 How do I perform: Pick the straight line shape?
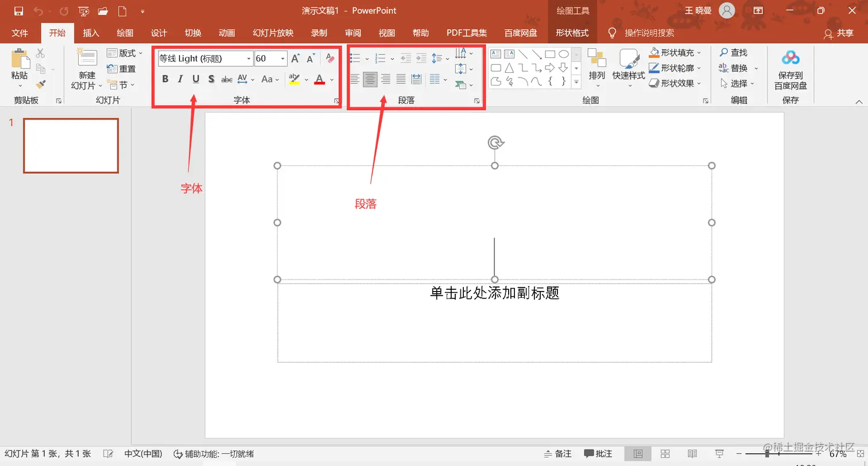(x=523, y=54)
